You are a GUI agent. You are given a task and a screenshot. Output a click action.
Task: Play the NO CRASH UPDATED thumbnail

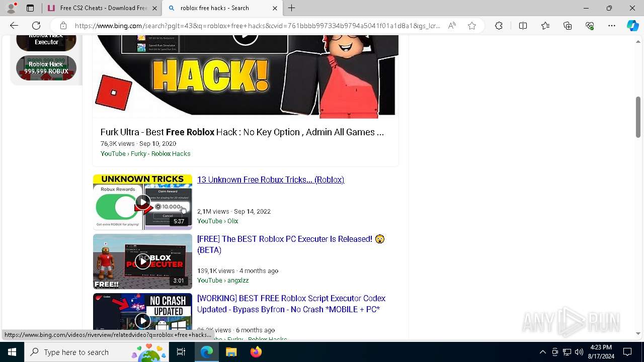point(142,317)
